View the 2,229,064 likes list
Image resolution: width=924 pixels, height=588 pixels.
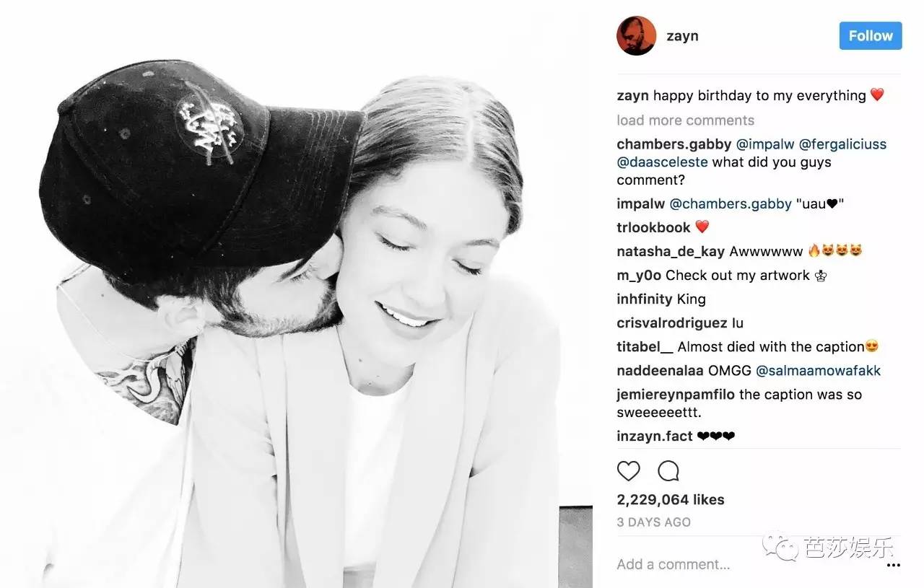click(x=671, y=499)
